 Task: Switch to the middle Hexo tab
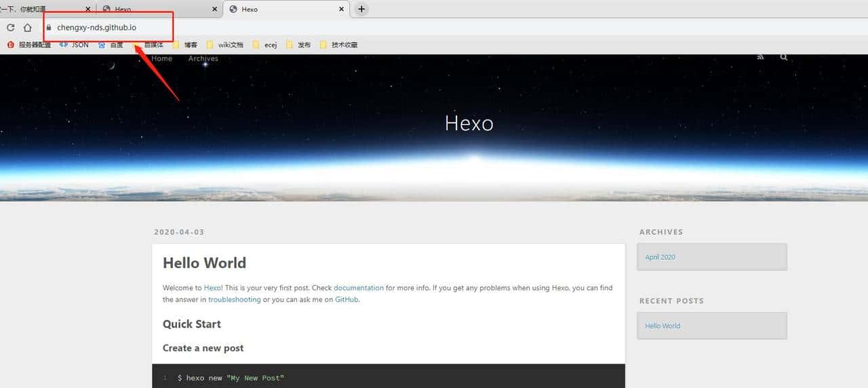tap(160, 9)
